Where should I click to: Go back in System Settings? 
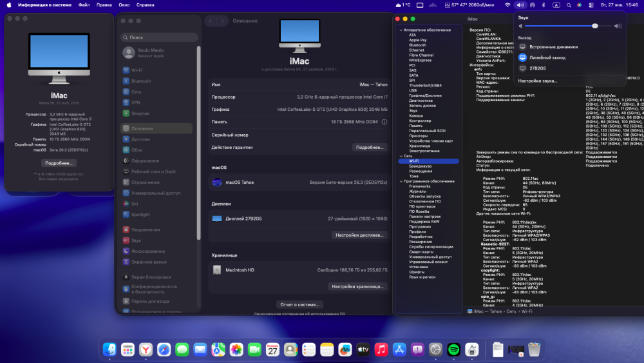pyautogui.click(x=211, y=21)
